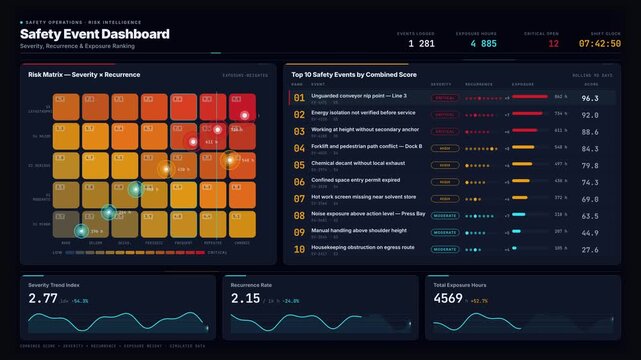Click the 27.6 score value

(x=590, y=250)
